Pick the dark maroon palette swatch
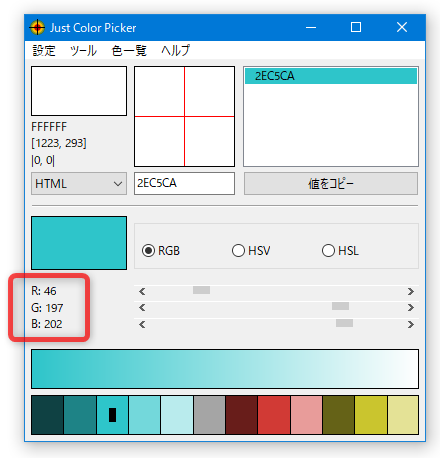The height and width of the screenshot is (458, 440). 242,415
